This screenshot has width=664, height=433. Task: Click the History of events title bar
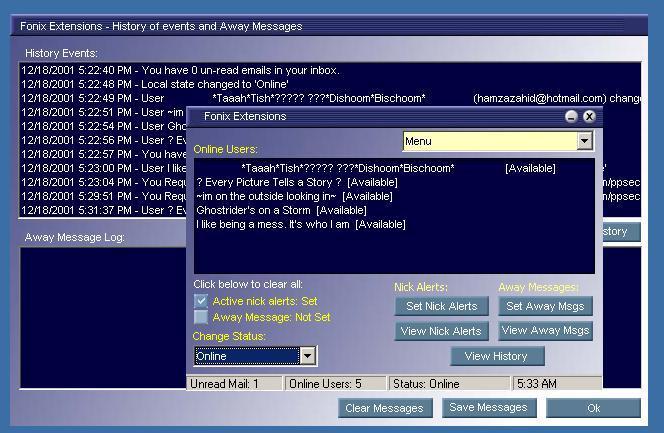329,26
